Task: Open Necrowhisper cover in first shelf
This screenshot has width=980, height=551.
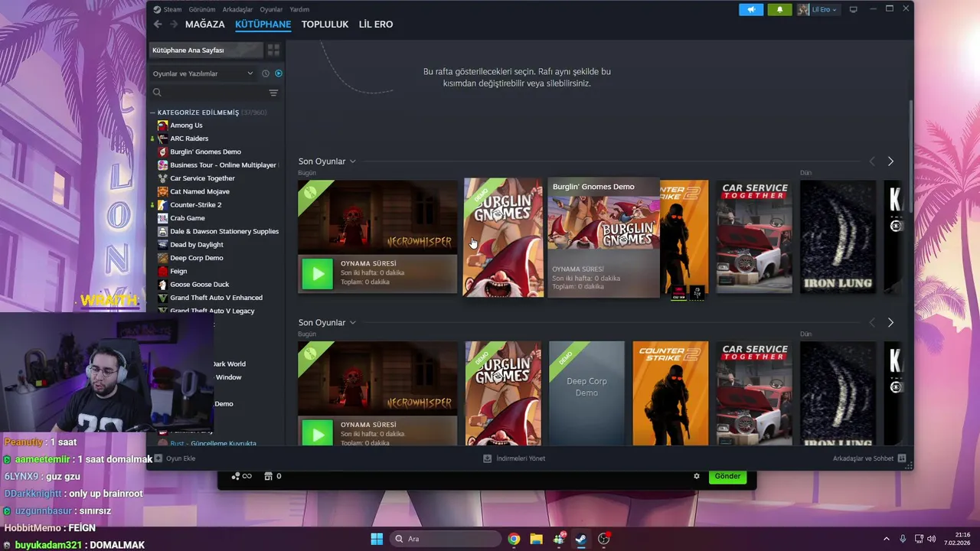Action: [x=377, y=217]
